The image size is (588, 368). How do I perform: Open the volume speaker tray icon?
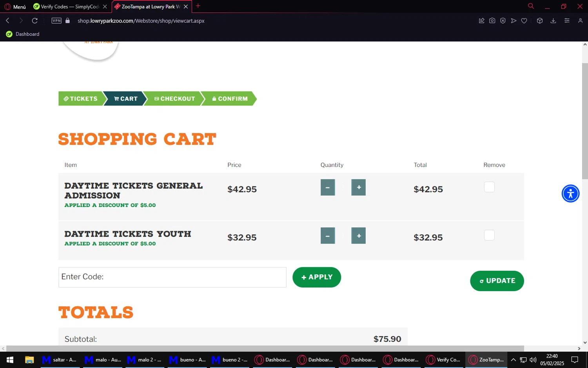533,360
